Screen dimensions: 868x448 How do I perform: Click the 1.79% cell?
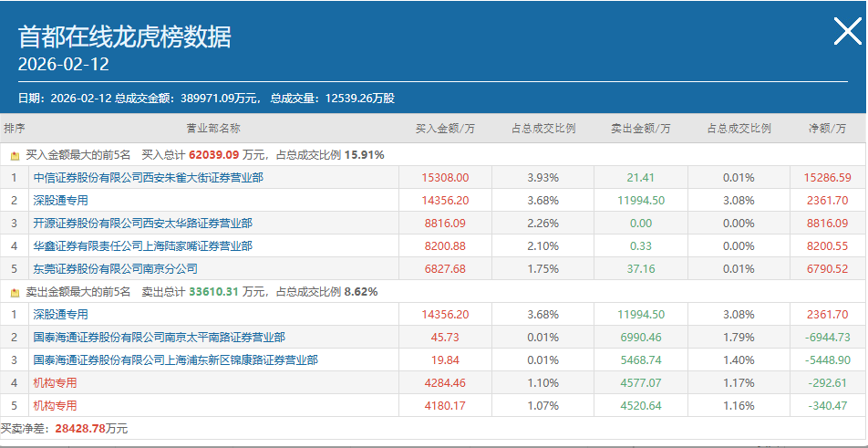pyautogui.click(x=739, y=338)
